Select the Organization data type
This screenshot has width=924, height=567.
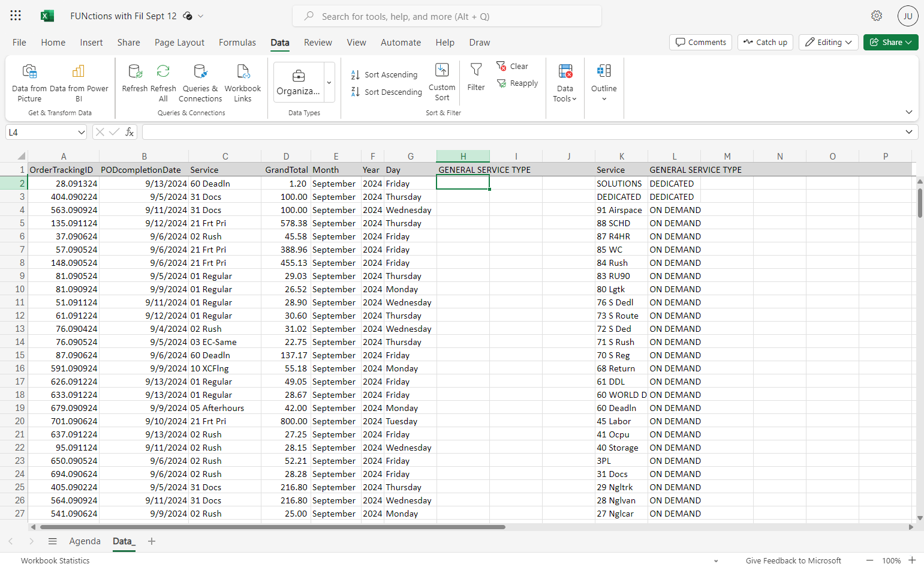click(x=299, y=83)
